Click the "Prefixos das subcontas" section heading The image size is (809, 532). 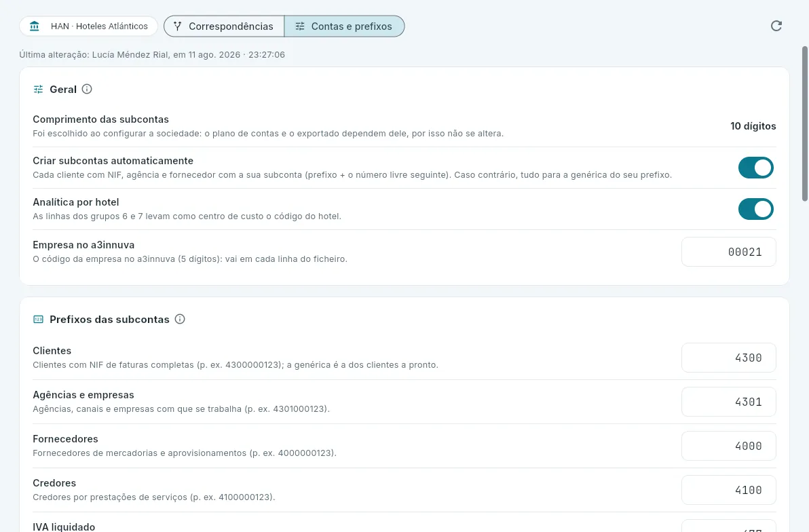pos(109,320)
